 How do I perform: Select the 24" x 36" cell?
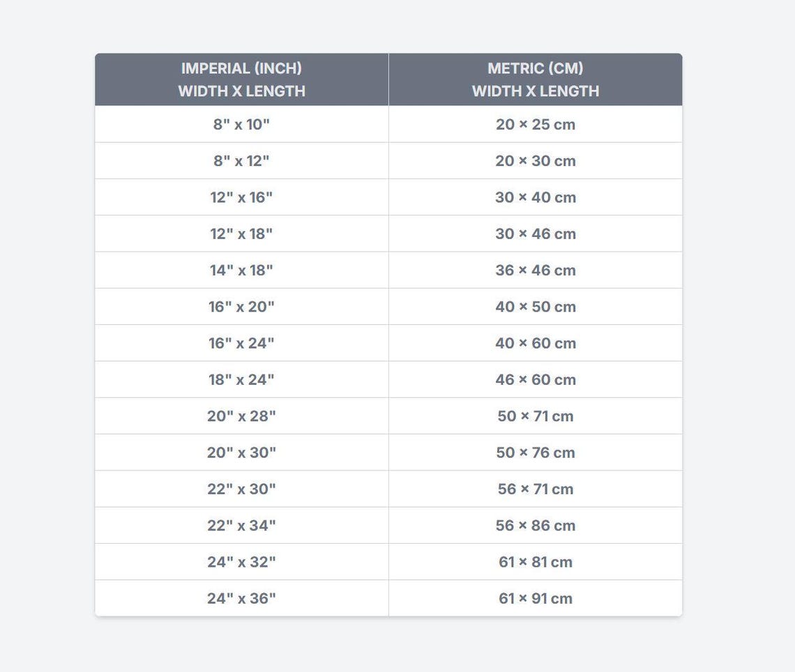point(241,599)
